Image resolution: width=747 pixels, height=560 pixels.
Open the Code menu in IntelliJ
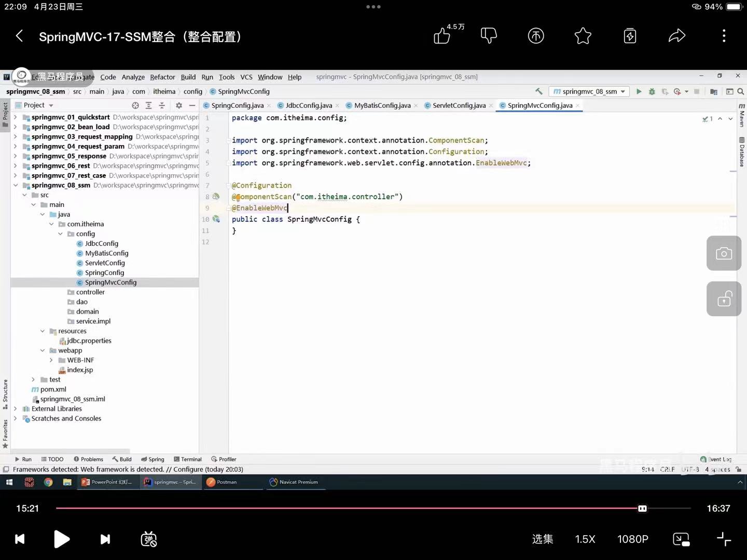coord(108,77)
